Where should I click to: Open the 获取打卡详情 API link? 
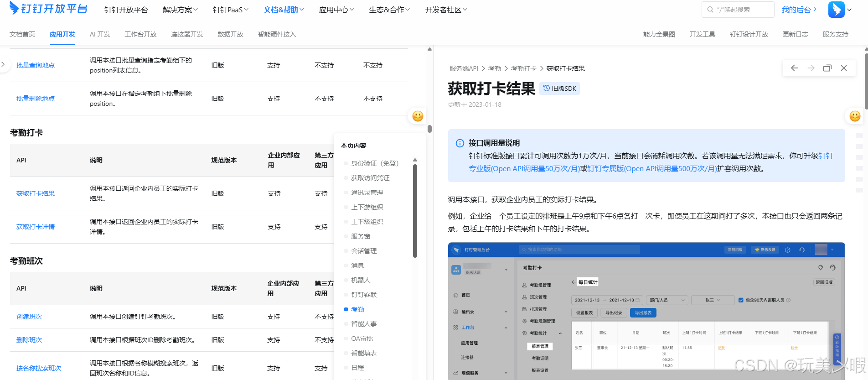(x=36, y=227)
